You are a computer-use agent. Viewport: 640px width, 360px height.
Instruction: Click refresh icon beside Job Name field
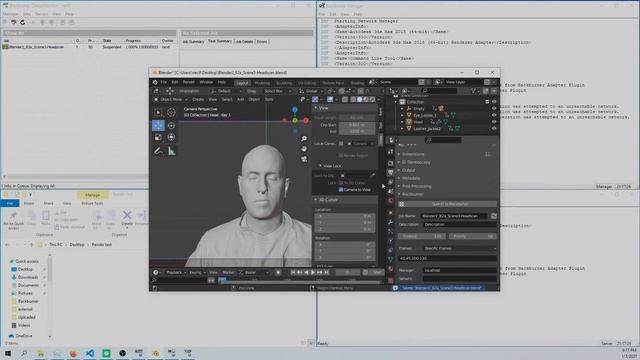click(x=494, y=216)
